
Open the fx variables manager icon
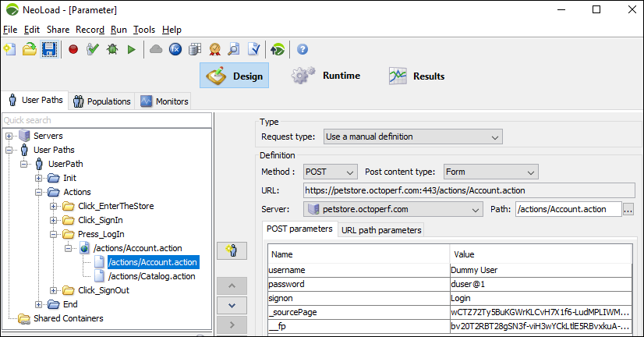(x=175, y=49)
